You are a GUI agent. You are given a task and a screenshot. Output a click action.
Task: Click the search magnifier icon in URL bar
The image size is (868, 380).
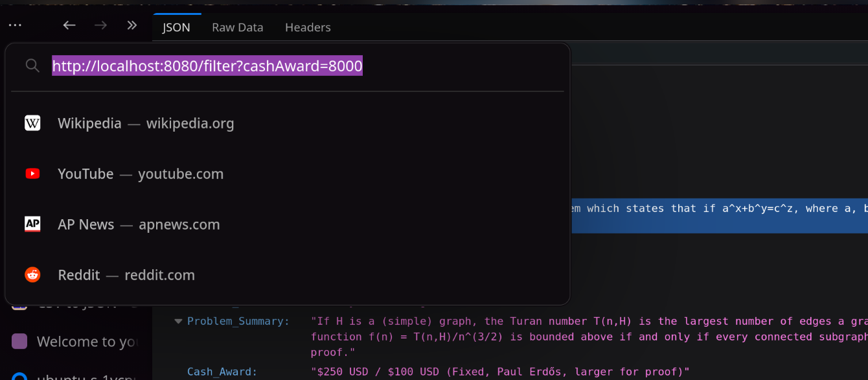pyautogui.click(x=32, y=65)
